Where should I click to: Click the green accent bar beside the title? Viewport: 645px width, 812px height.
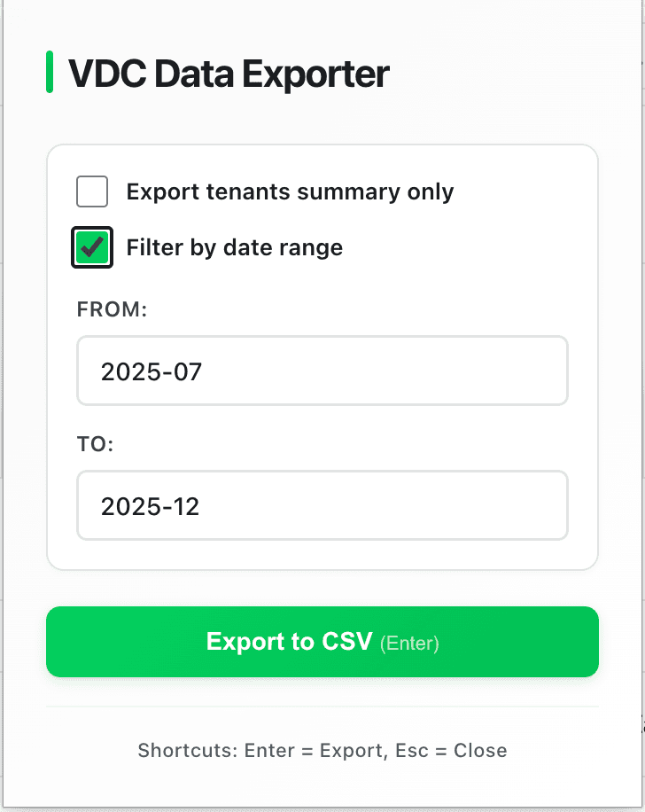coord(50,73)
